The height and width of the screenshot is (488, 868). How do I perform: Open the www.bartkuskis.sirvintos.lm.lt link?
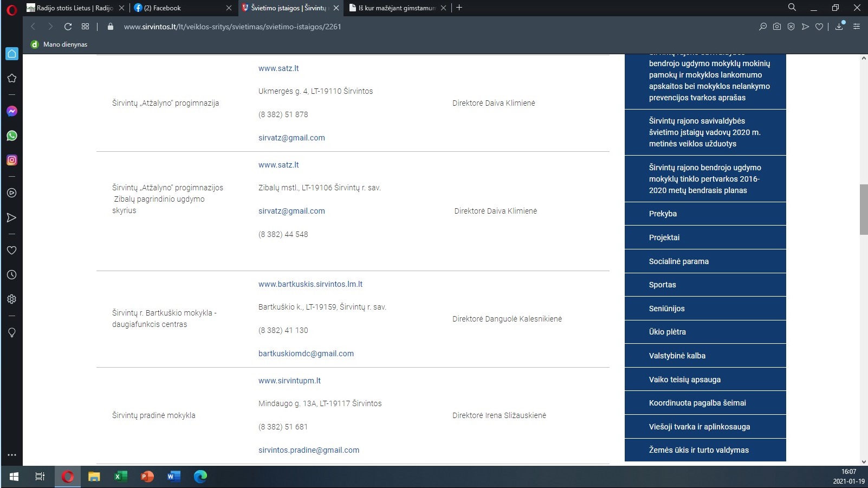(310, 284)
